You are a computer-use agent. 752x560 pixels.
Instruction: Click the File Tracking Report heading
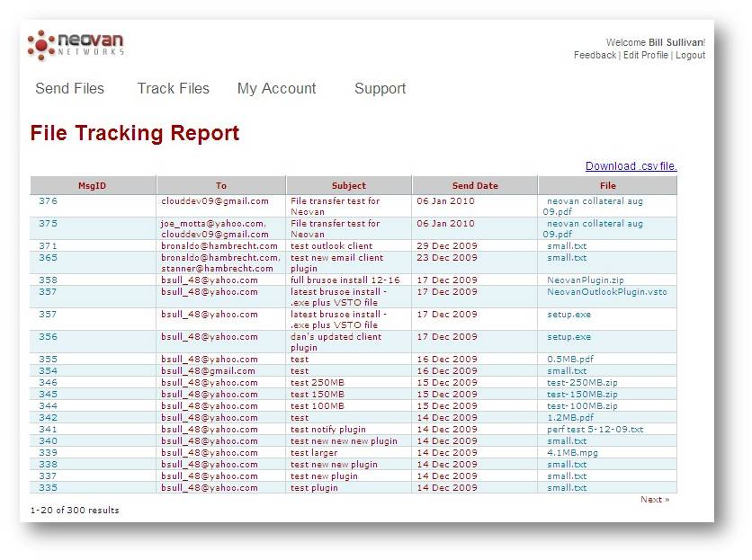(x=135, y=133)
